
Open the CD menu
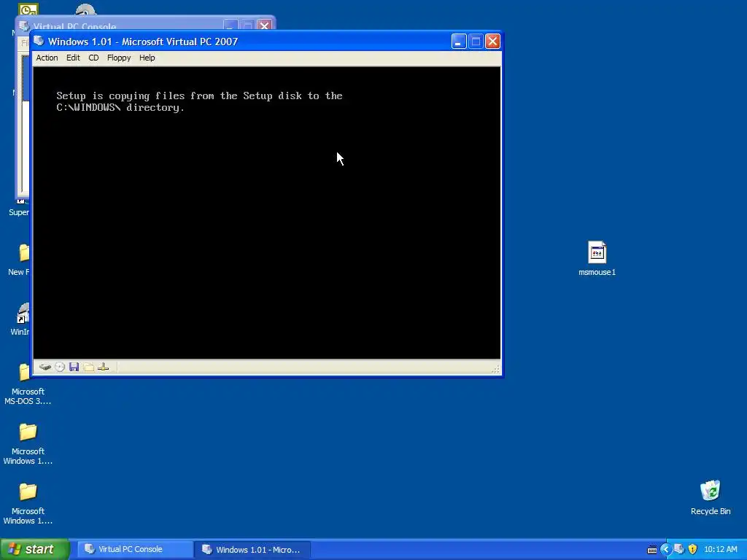click(x=93, y=58)
